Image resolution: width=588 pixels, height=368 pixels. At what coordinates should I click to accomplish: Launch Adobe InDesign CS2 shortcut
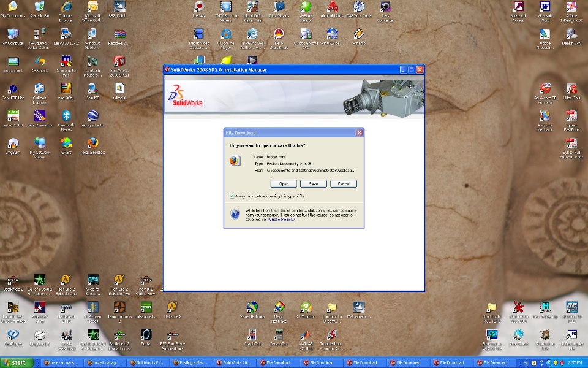(571, 11)
